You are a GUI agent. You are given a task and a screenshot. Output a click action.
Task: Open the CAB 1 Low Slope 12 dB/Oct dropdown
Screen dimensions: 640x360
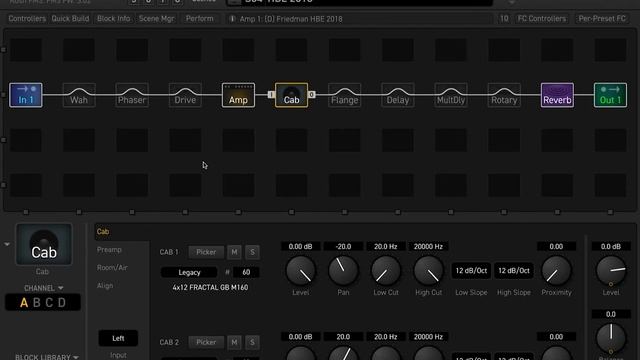(x=471, y=271)
